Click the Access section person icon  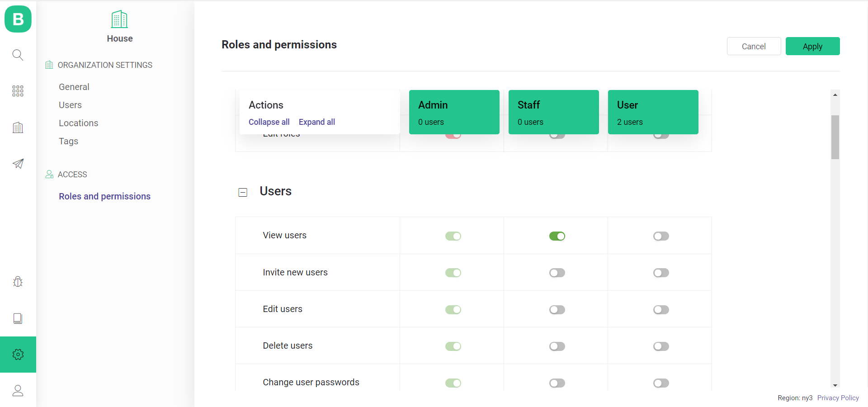click(x=49, y=175)
